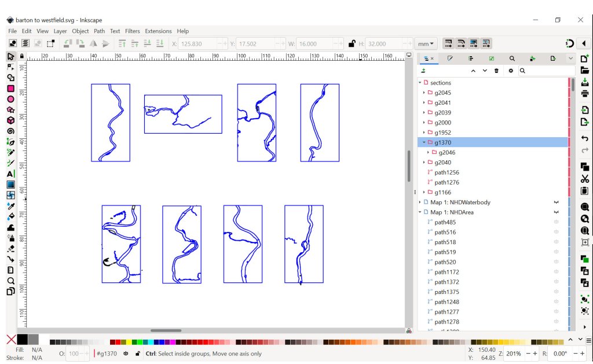Select the Ellipse tool in toolbox
593x364 pixels.
10,99
